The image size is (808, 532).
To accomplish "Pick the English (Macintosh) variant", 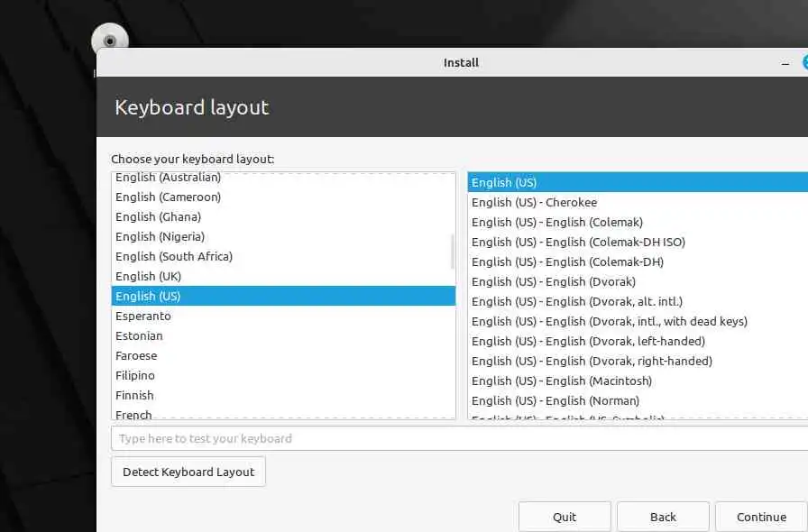I will pyautogui.click(x=638, y=381).
